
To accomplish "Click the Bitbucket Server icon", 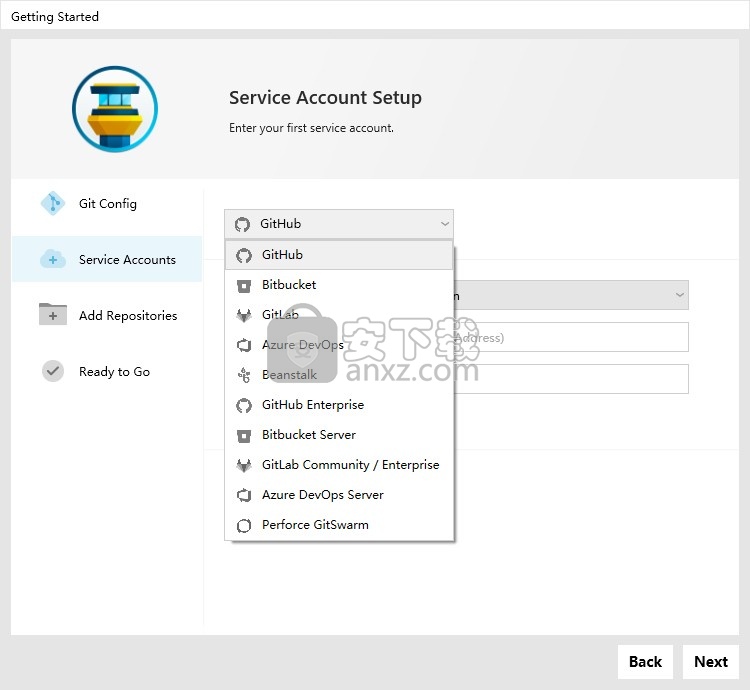I will pos(244,436).
